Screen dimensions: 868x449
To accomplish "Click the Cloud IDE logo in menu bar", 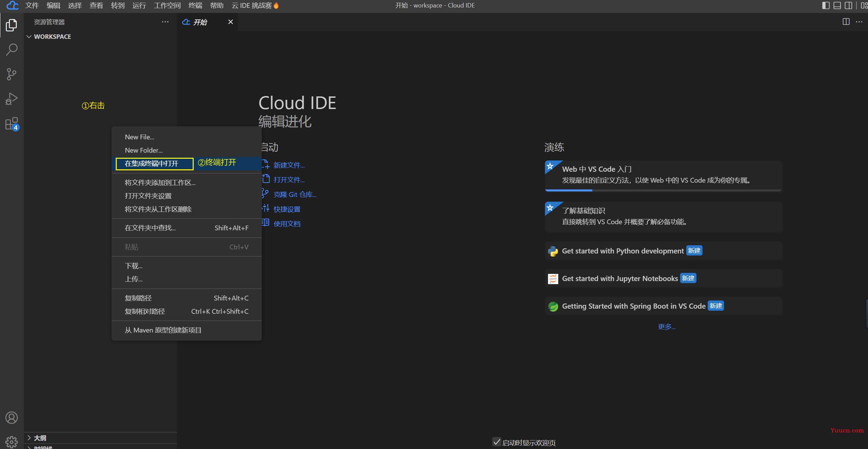I will 12,5.
